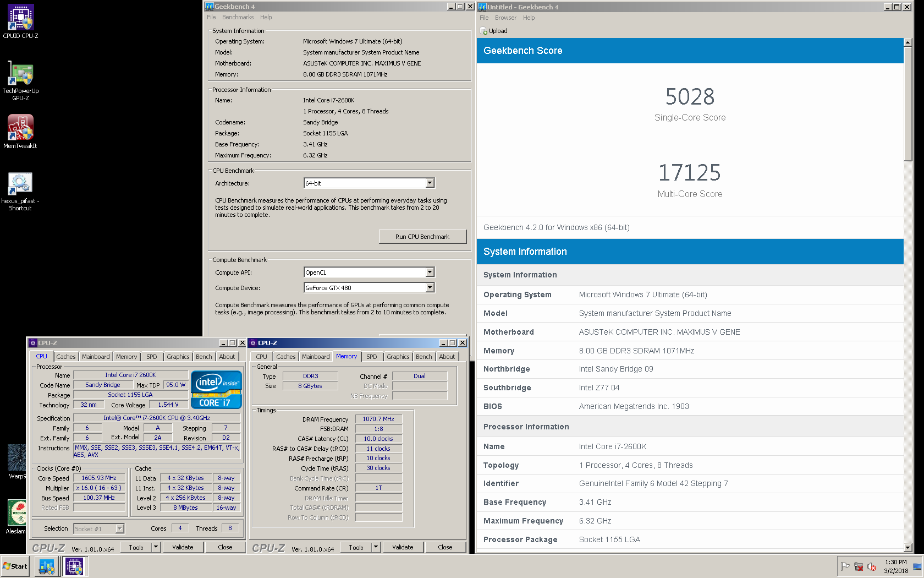Open Graphics tab in right CPU-Z window
The height and width of the screenshot is (578, 924).
(x=398, y=357)
